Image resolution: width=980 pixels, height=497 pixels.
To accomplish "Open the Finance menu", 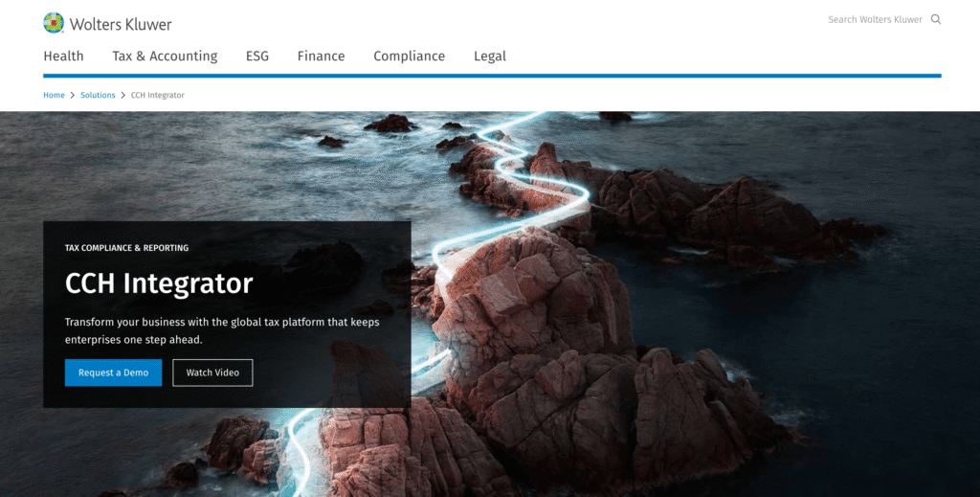I will pos(321,56).
